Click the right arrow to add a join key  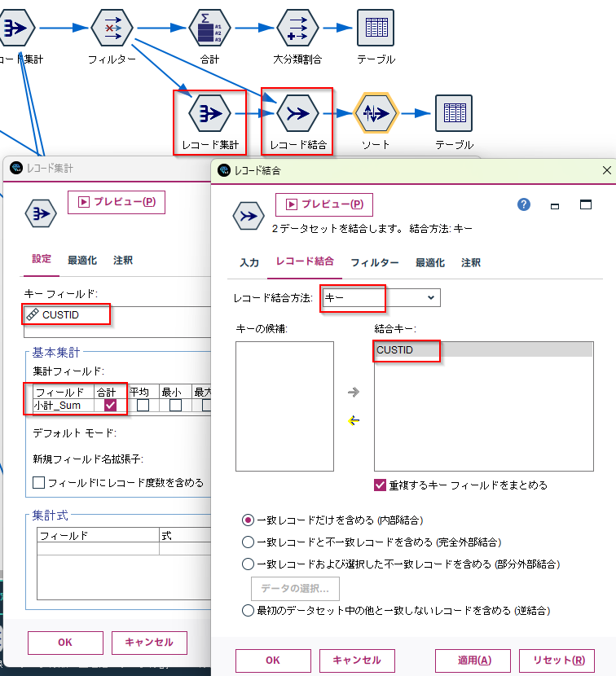click(x=354, y=392)
